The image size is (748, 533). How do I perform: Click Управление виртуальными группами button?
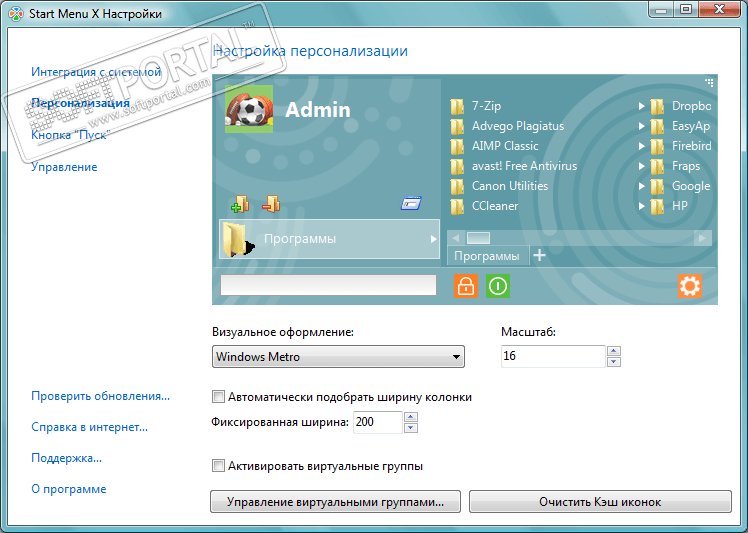tap(335, 502)
